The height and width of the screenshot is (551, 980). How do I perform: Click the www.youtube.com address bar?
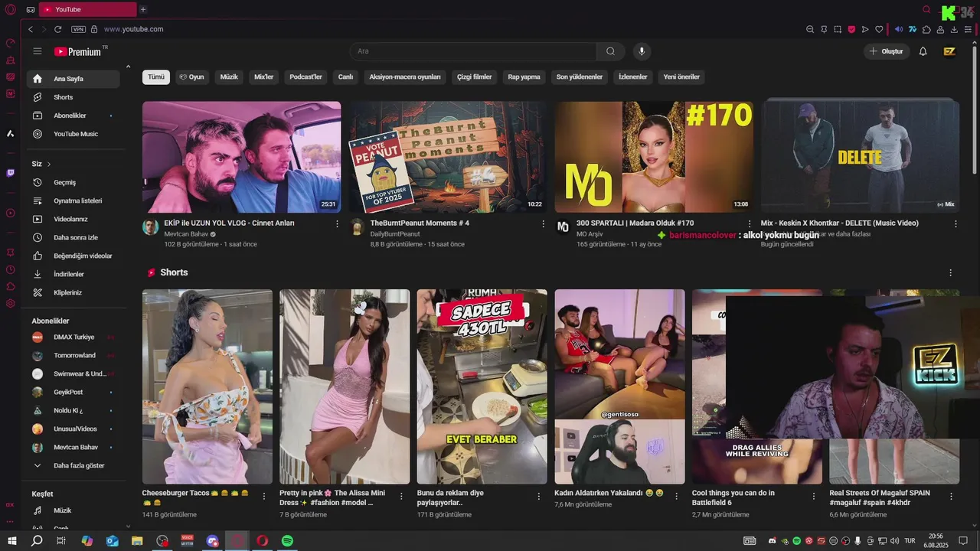133,29
